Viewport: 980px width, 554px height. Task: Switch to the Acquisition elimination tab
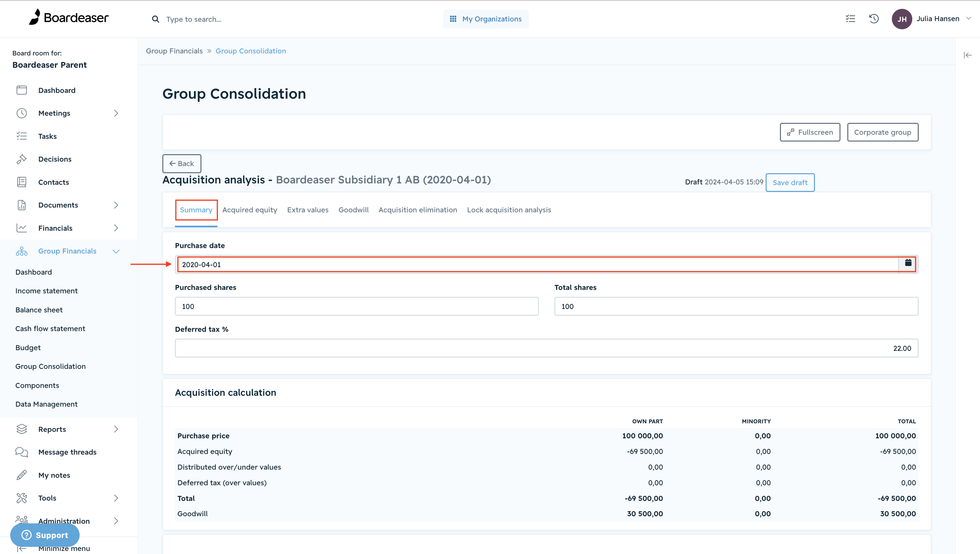pyautogui.click(x=417, y=210)
